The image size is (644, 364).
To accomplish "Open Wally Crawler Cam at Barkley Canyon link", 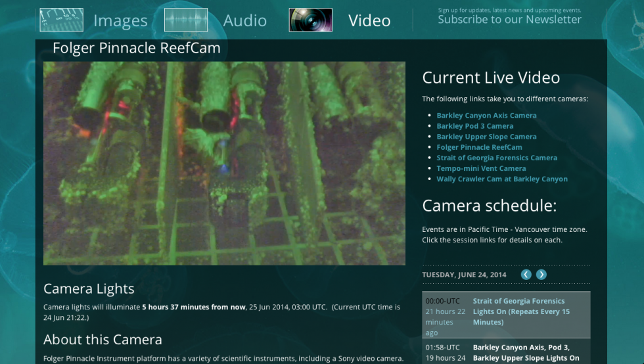I will pyautogui.click(x=502, y=179).
